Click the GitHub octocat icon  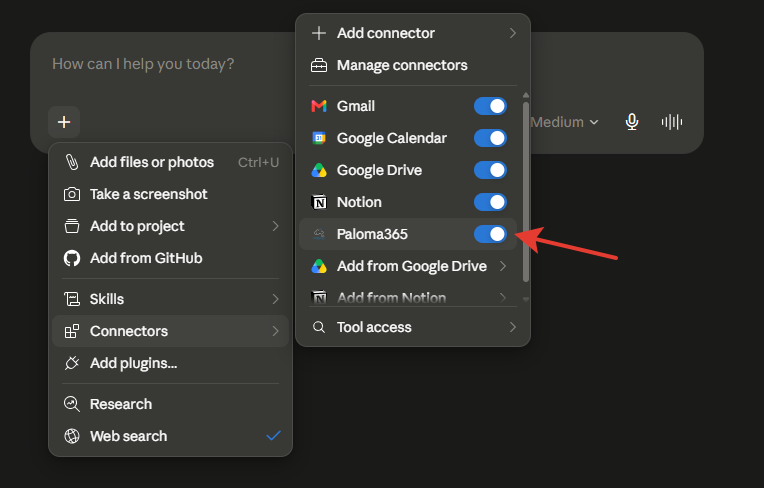72,258
